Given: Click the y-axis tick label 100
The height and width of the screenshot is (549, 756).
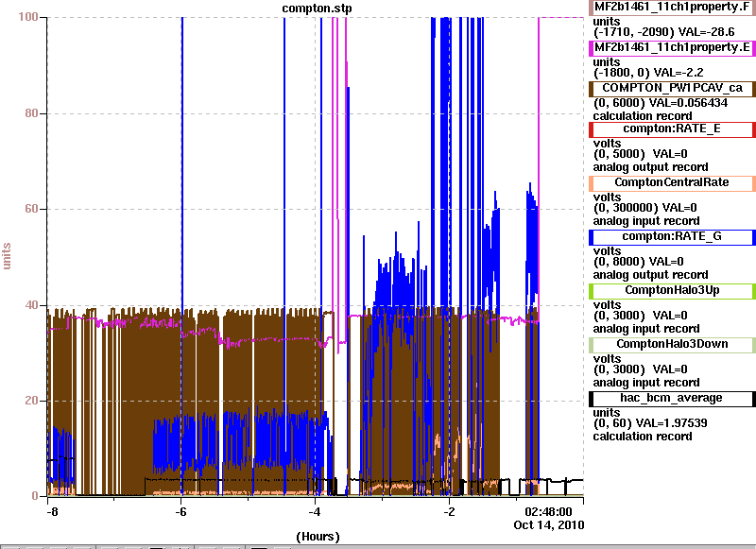Looking at the screenshot, I should tap(28, 17).
